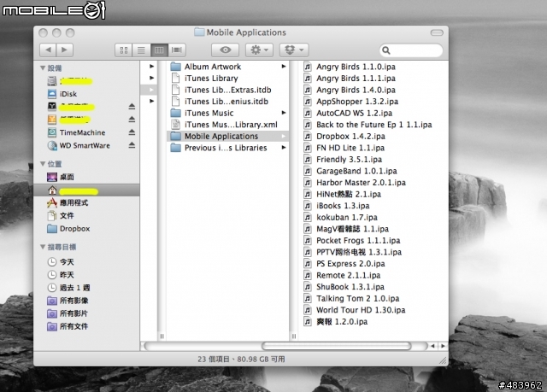547x392 pixels.
Task: Switch to list view
Action: [x=141, y=50]
